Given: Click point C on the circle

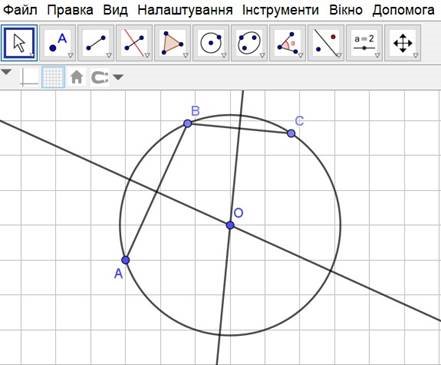Looking at the screenshot, I should [x=291, y=133].
